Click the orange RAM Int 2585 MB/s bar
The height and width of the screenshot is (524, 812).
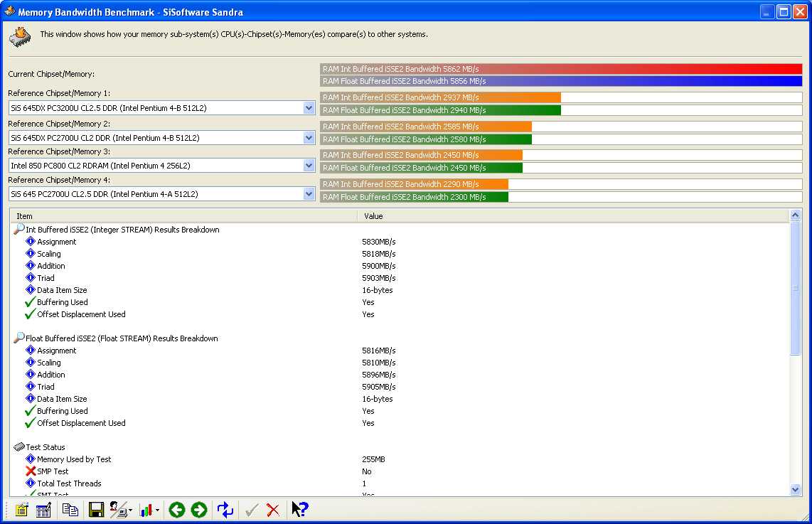coord(426,127)
